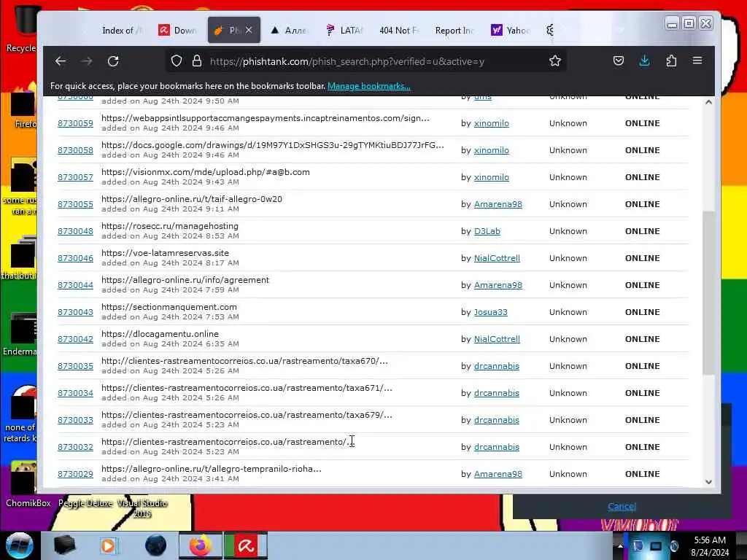Screen dimensions: 747x560
Task: Open phish ID 8730042 link
Action: click(x=75, y=339)
